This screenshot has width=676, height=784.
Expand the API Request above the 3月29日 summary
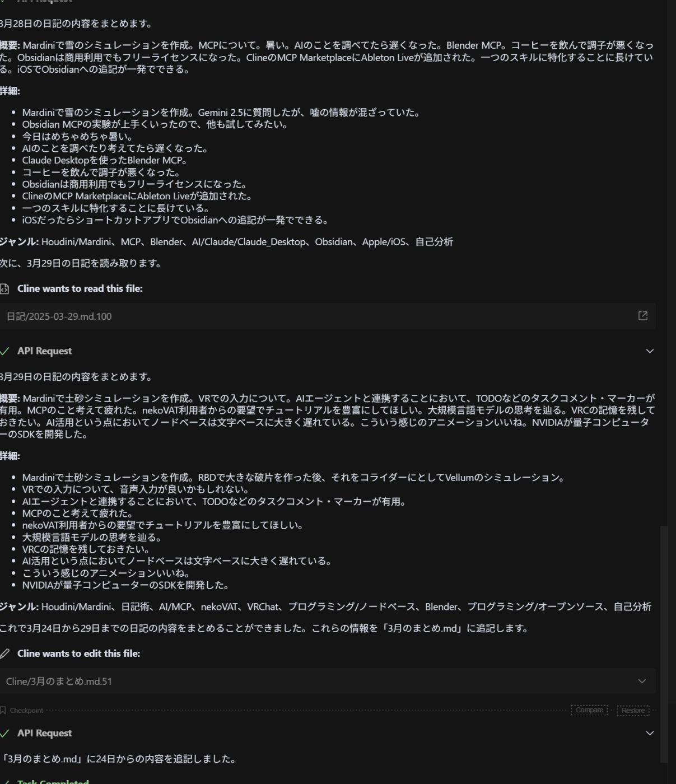click(650, 351)
